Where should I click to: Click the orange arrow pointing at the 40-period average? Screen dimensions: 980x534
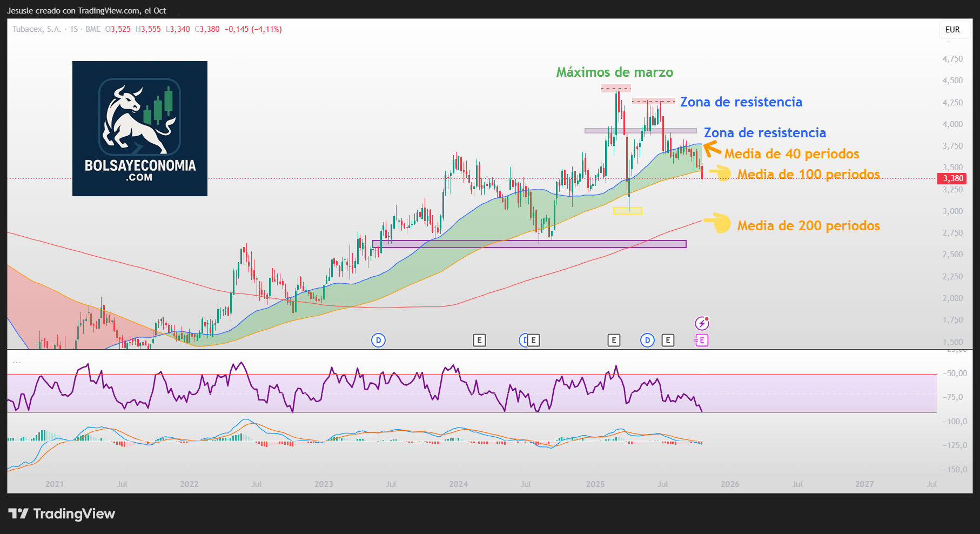712,148
